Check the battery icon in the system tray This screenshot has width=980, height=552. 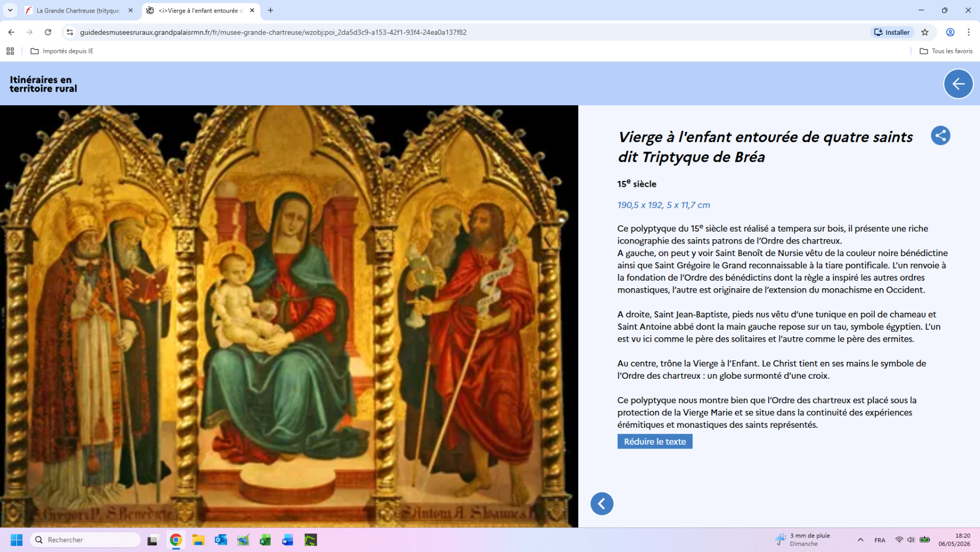click(924, 540)
